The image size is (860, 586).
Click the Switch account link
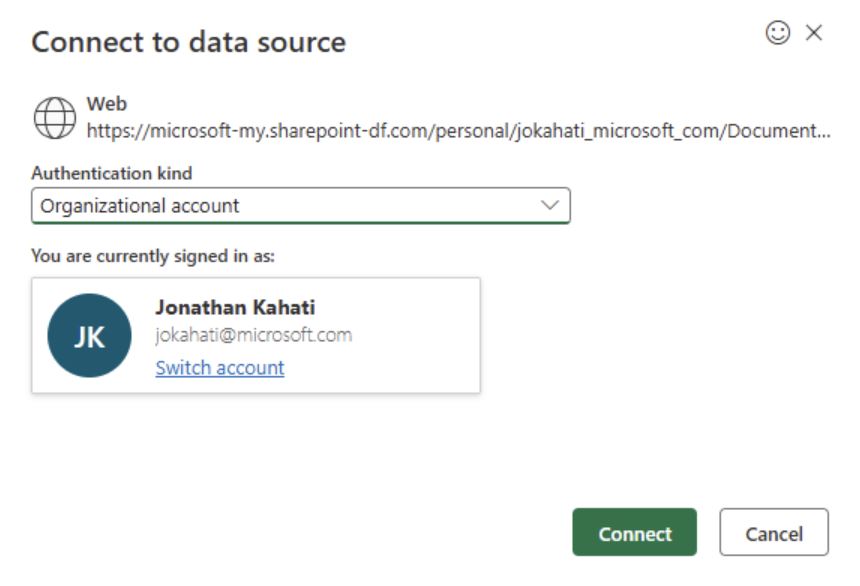[x=220, y=368]
